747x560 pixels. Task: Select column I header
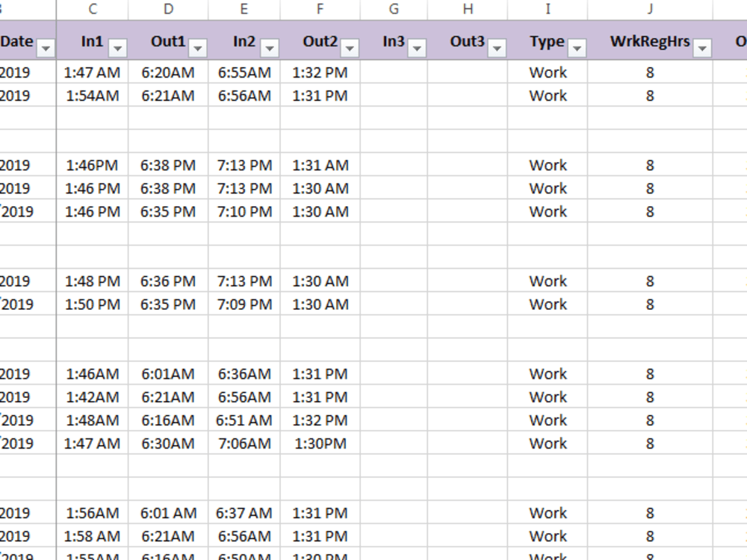(548, 10)
